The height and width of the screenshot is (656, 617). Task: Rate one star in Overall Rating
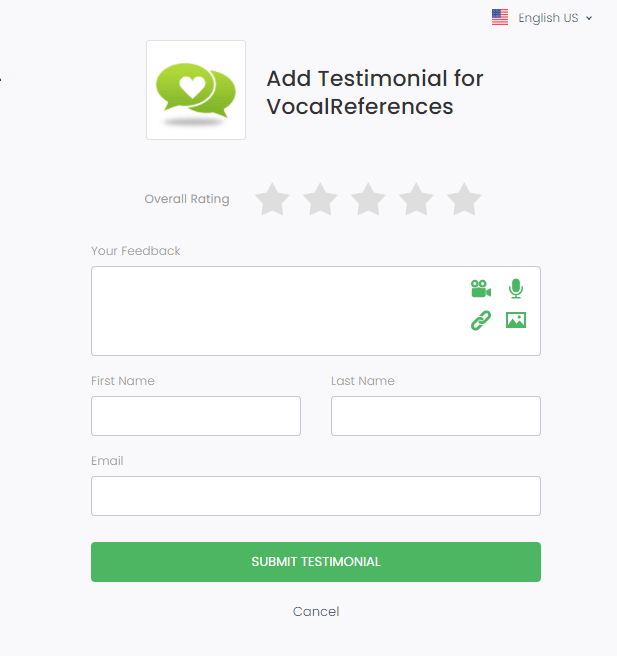(272, 199)
